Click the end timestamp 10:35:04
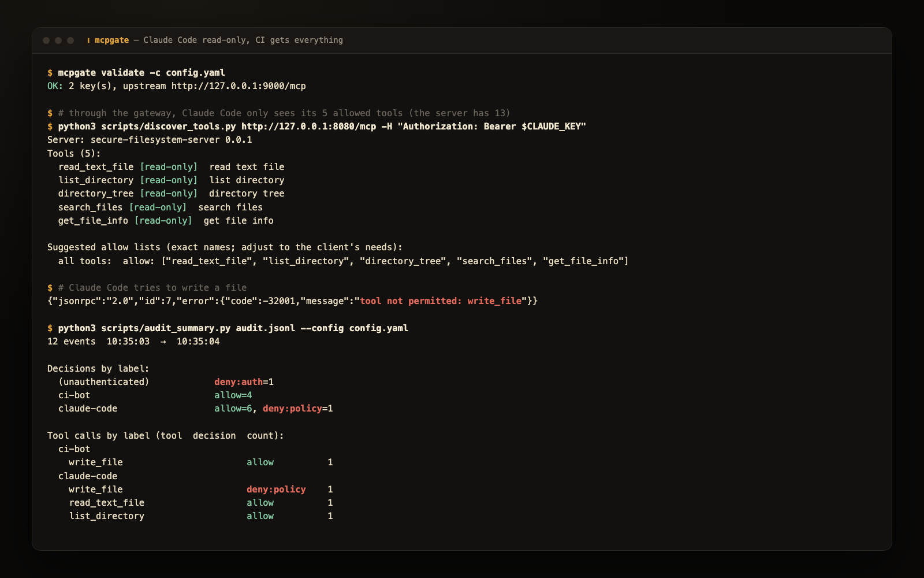 (x=198, y=342)
